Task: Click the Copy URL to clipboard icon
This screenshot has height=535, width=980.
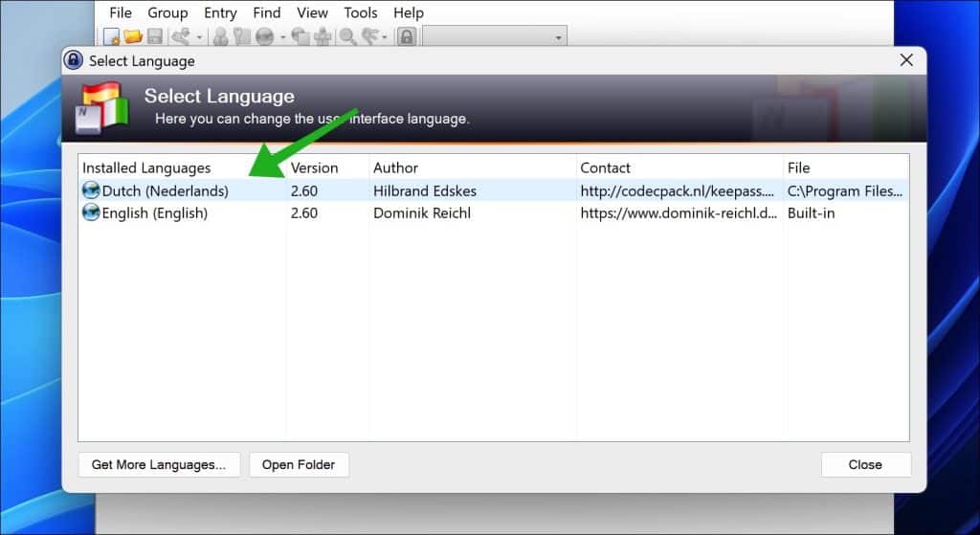Action: pyautogui.click(x=301, y=37)
